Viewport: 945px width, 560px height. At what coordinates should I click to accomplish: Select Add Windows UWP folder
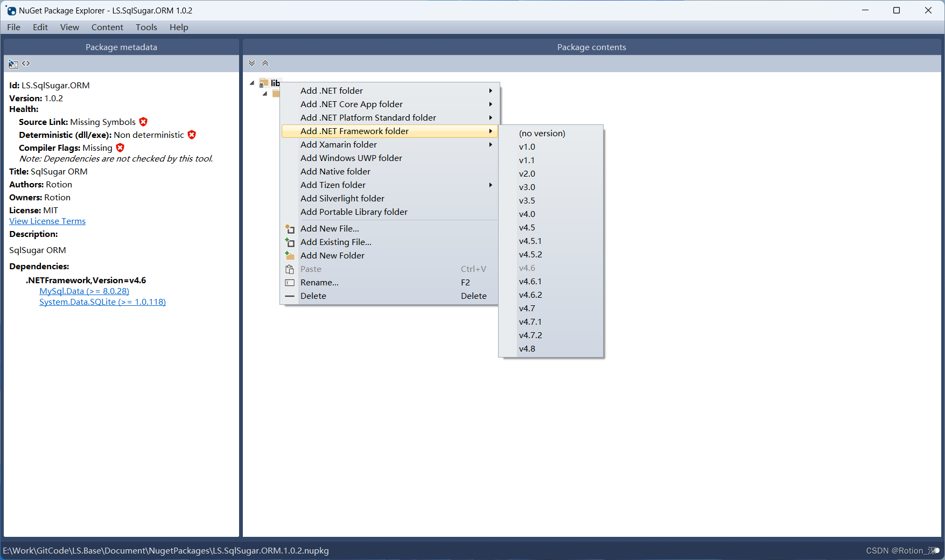click(351, 158)
